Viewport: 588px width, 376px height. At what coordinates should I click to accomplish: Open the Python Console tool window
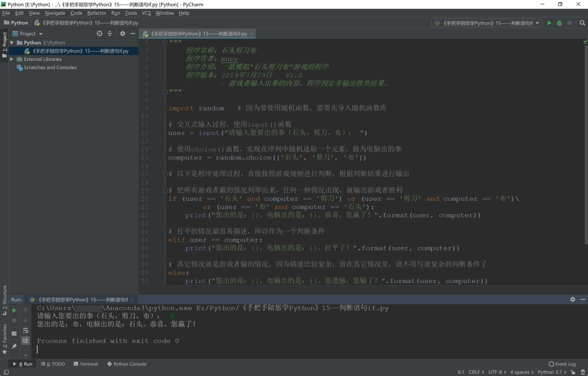(127, 364)
